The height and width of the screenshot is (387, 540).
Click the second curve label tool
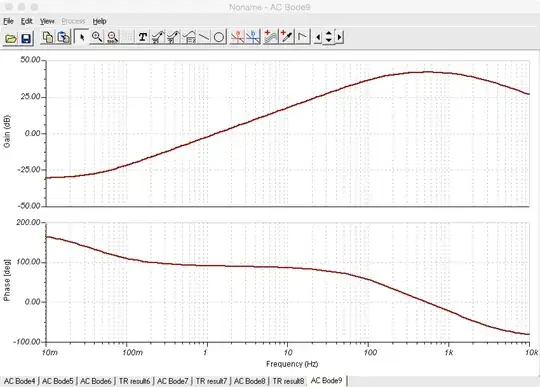coord(173,37)
